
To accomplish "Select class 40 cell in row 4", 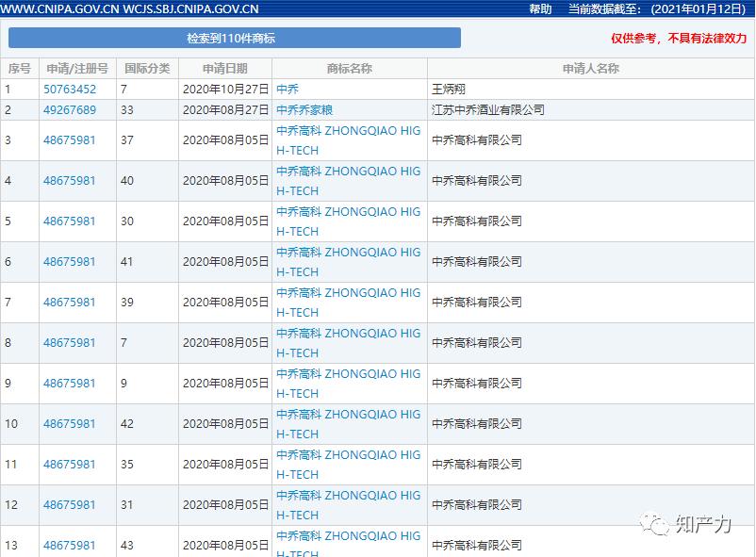I will (x=147, y=181).
